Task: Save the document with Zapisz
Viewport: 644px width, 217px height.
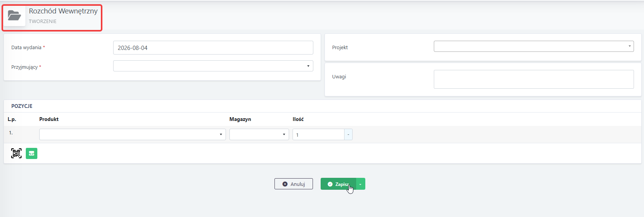Action: (x=338, y=184)
